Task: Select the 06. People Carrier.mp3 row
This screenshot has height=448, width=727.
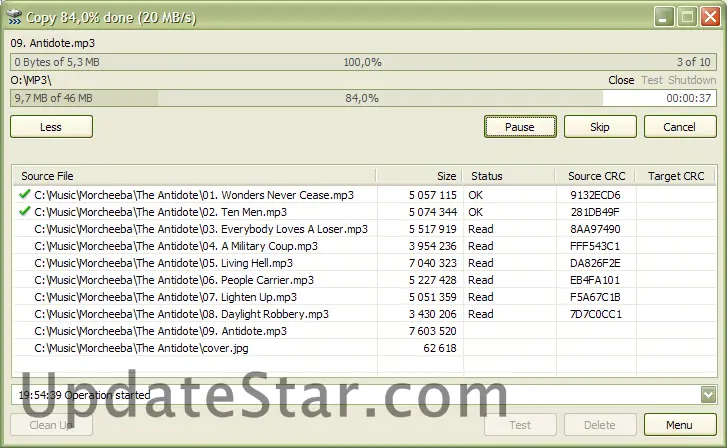Action: click(364, 280)
